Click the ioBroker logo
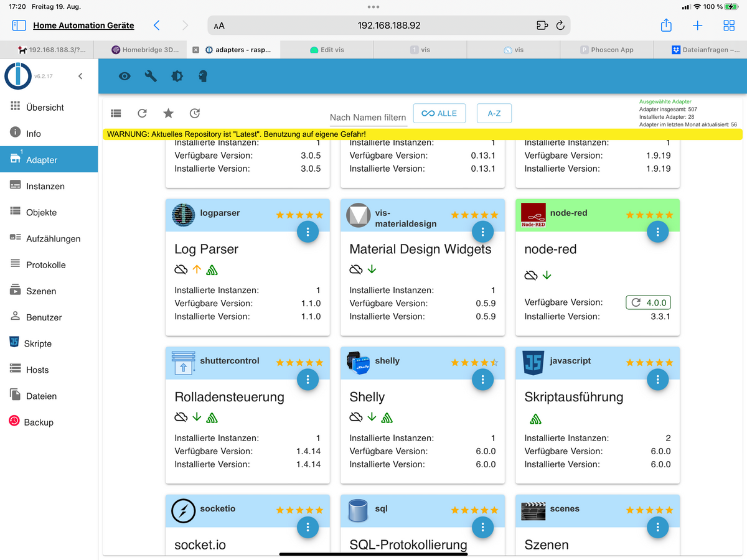The width and height of the screenshot is (747, 560). point(18,76)
